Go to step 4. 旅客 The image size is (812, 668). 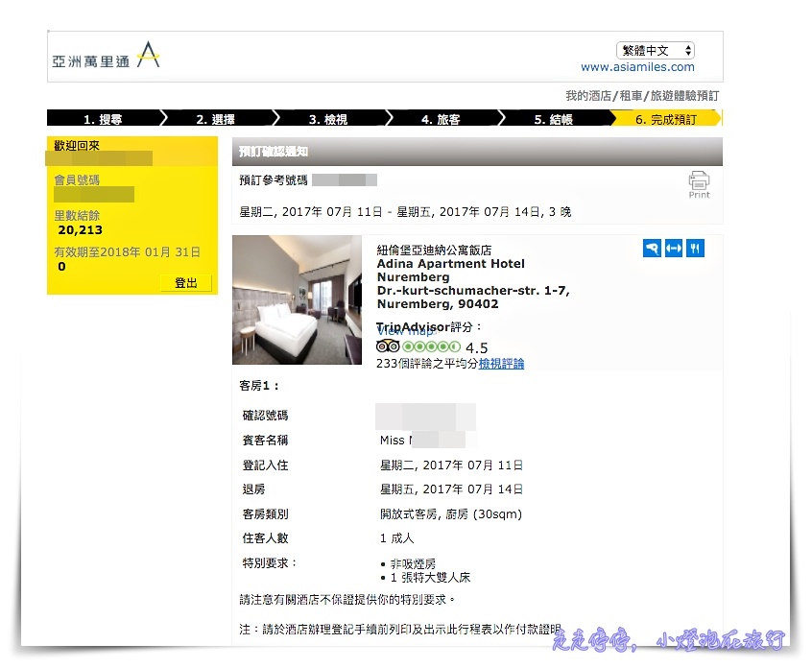point(441,119)
